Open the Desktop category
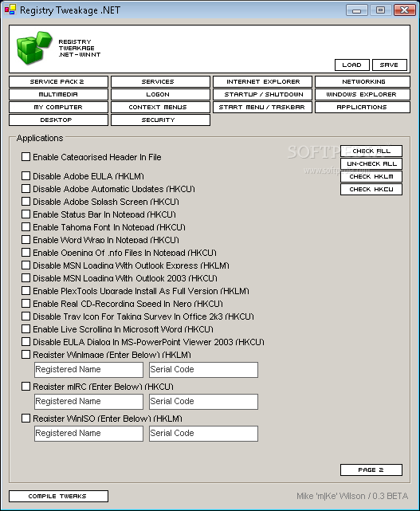The image size is (420, 511). pos(58,120)
